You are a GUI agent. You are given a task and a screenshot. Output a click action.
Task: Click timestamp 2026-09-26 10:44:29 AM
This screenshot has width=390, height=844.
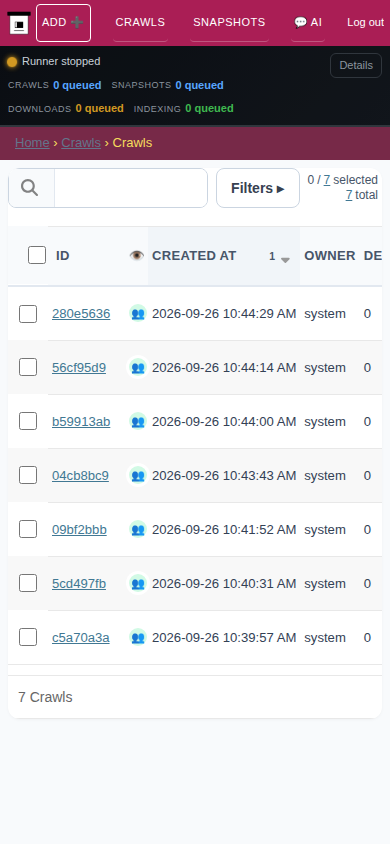tap(224, 314)
